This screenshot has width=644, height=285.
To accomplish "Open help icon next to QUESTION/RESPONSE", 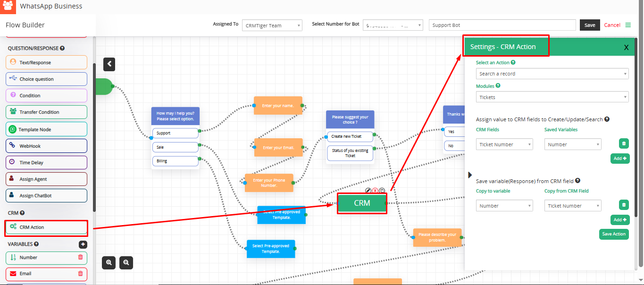I will (62, 48).
